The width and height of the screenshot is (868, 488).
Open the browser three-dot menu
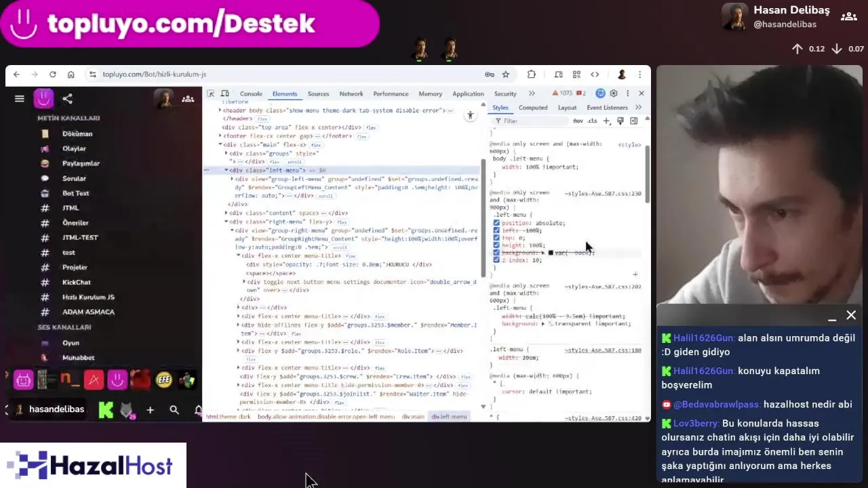pyautogui.click(x=640, y=75)
